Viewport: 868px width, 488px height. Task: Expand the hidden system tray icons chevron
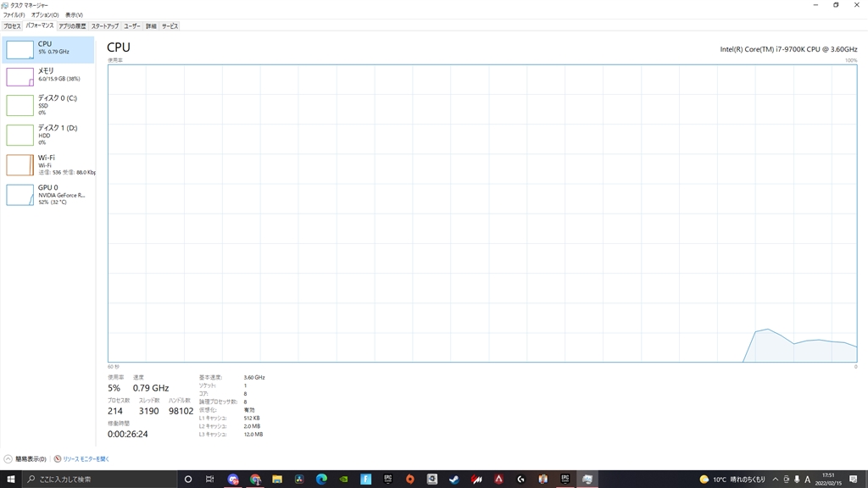[775, 480]
